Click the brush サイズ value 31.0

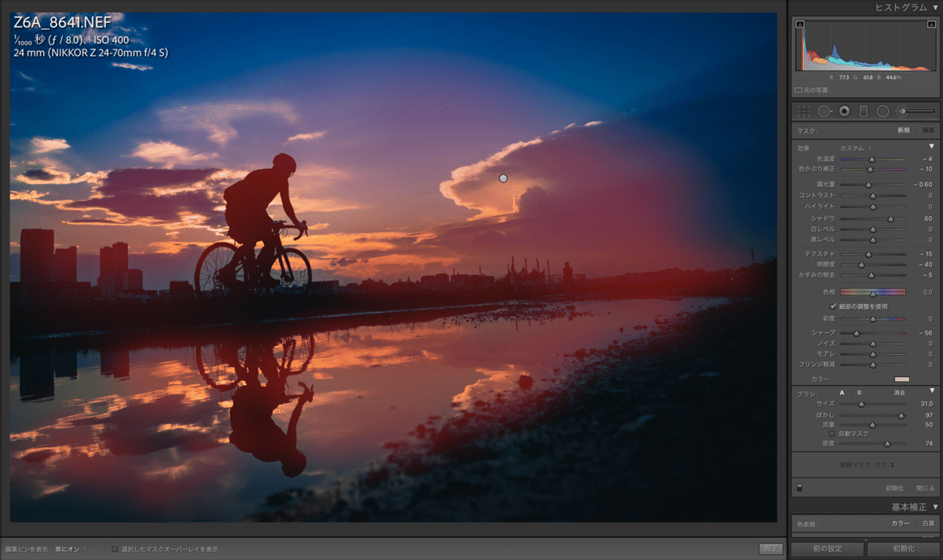[926, 404]
